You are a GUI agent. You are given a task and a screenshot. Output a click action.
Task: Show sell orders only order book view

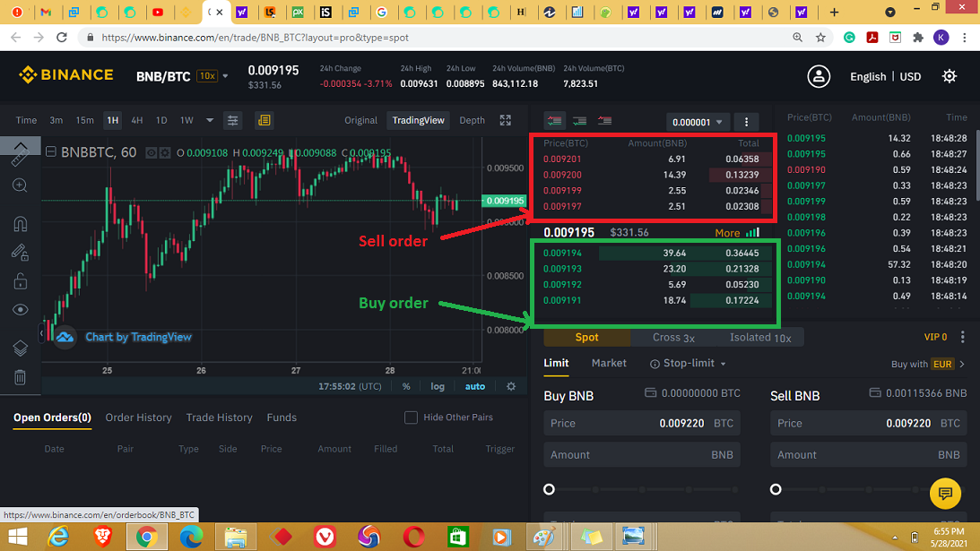click(604, 121)
